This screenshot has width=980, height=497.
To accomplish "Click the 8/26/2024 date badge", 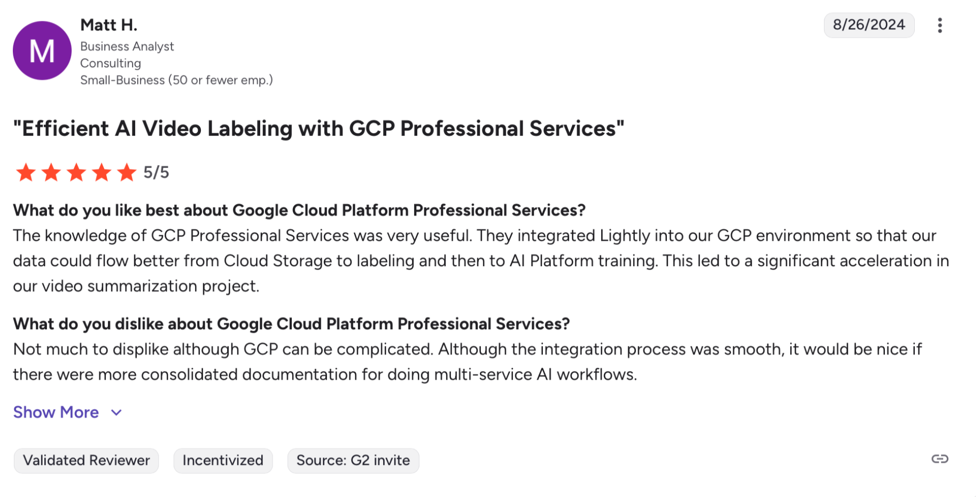I will (x=869, y=25).
